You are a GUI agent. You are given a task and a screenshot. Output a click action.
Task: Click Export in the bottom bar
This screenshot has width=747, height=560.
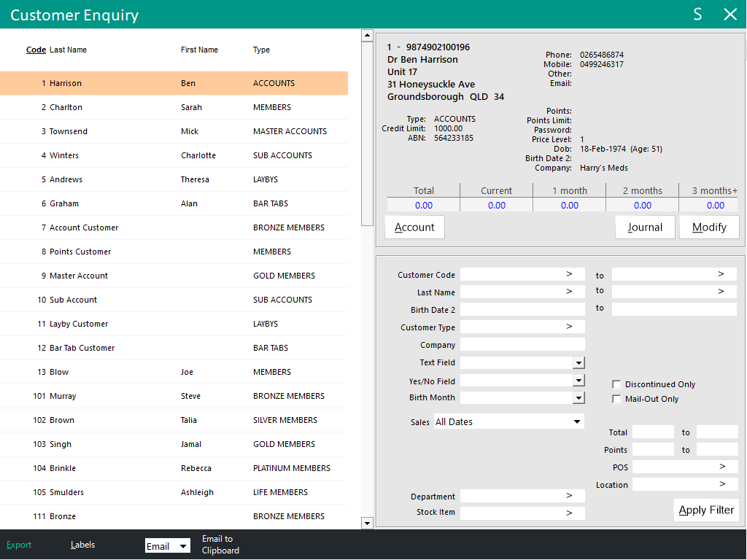(x=19, y=545)
